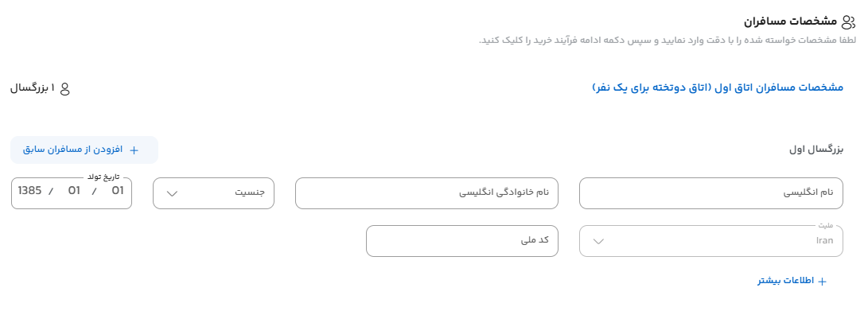868x315 pixels.
Task: Add passenger via افزودن از مسافران سابق button
Action: [x=84, y=150]
